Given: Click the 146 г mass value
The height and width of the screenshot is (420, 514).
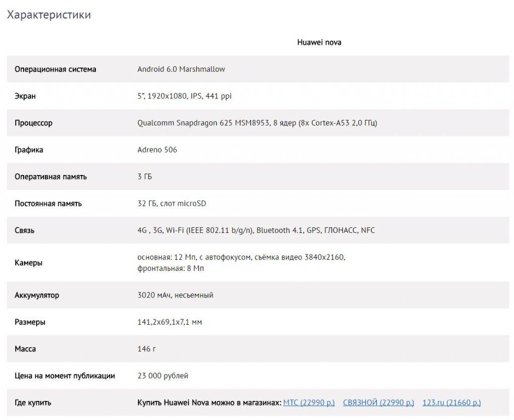Looking at the screenshot, I should (147, 349).
